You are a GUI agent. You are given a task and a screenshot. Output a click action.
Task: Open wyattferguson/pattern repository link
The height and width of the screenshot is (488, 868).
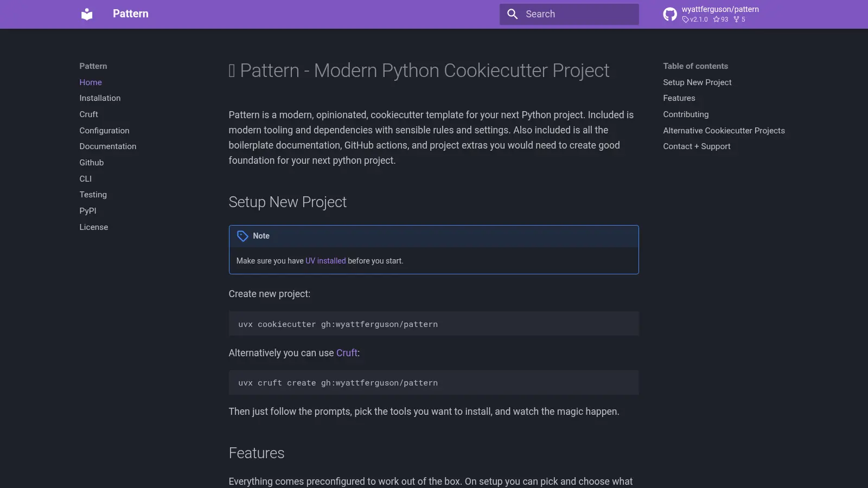[720, 9]
